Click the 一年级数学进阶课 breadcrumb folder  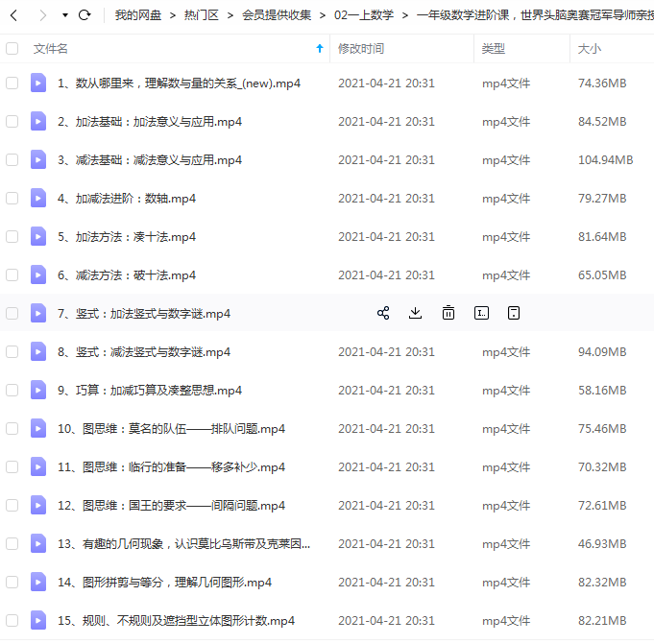pos(535,15)
